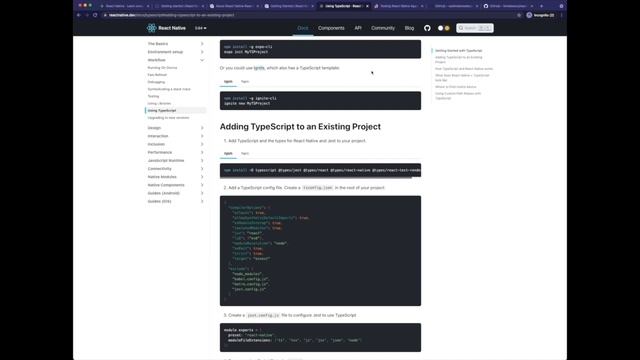
Task: Close the Using TypeScript browser tab
Action: [x=367, y=6]
